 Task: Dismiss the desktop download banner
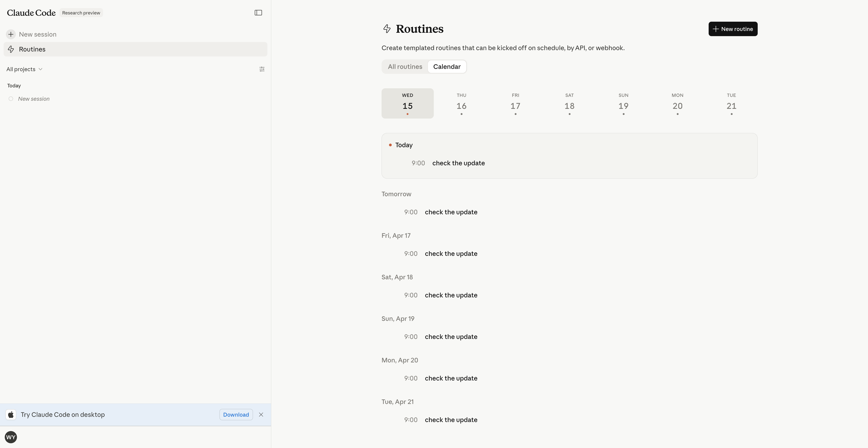(x=261, y=414)
